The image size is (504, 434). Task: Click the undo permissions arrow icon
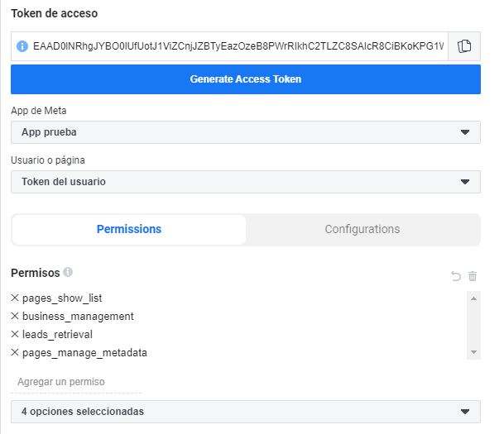(x=456, y=276)
